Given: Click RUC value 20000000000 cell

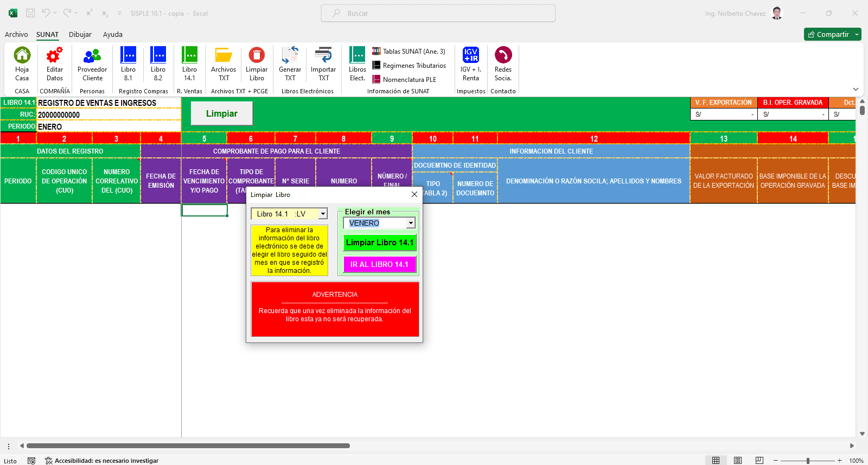Looking at the screenshot, I should click(108, 114).
